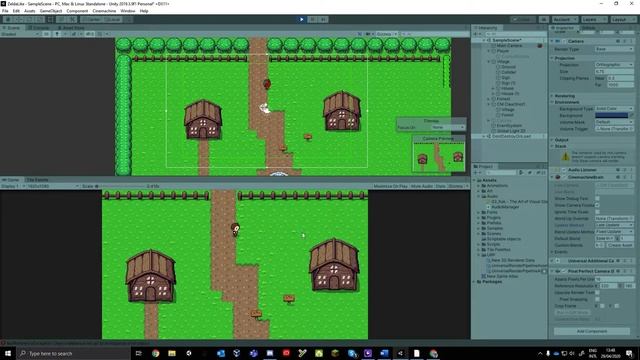Toggle the Show Camera Frustum checkbox
This screenshot has width=640, height=360.
tap(597, 205)
